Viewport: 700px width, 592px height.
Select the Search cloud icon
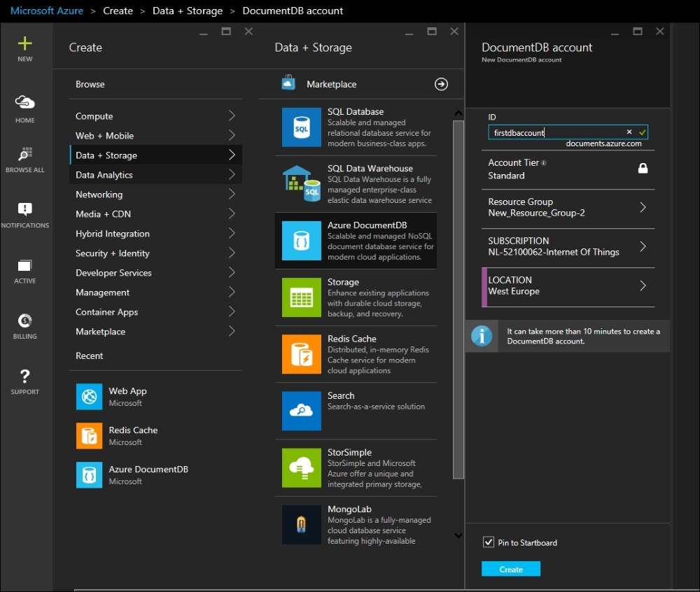pyautogui.click(x=301, y=411)
